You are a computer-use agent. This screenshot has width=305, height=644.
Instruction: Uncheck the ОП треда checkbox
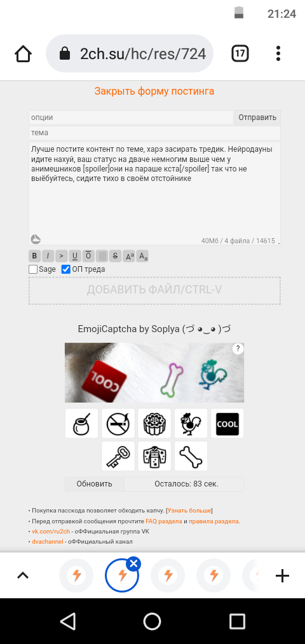tap(66, 269)
